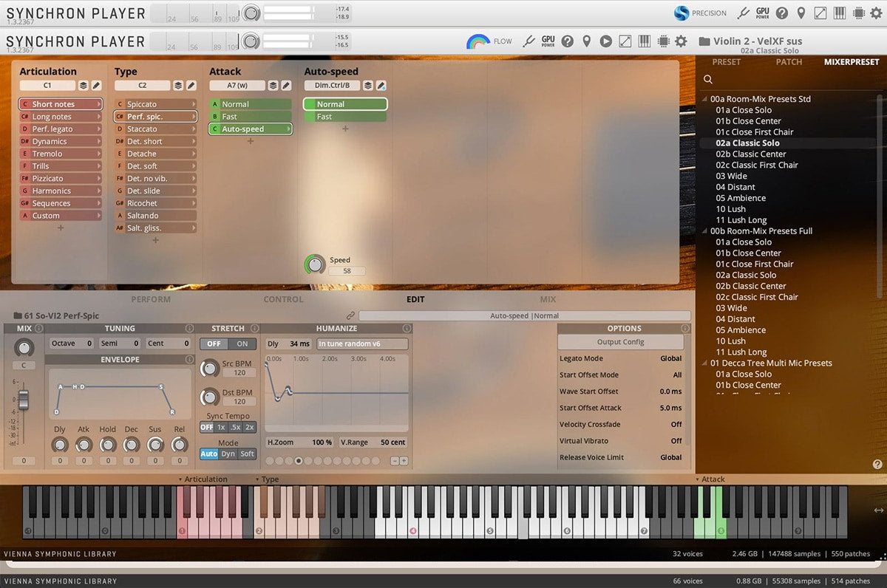
Task: Click the Octave tuning value field
Action: pos(72,343)
